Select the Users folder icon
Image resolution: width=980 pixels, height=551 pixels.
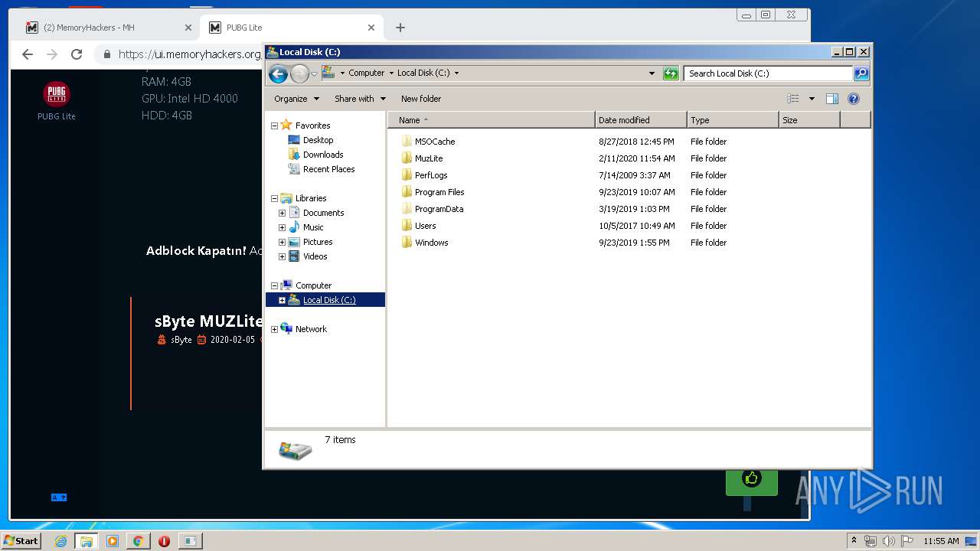click(x=407, y=226)
